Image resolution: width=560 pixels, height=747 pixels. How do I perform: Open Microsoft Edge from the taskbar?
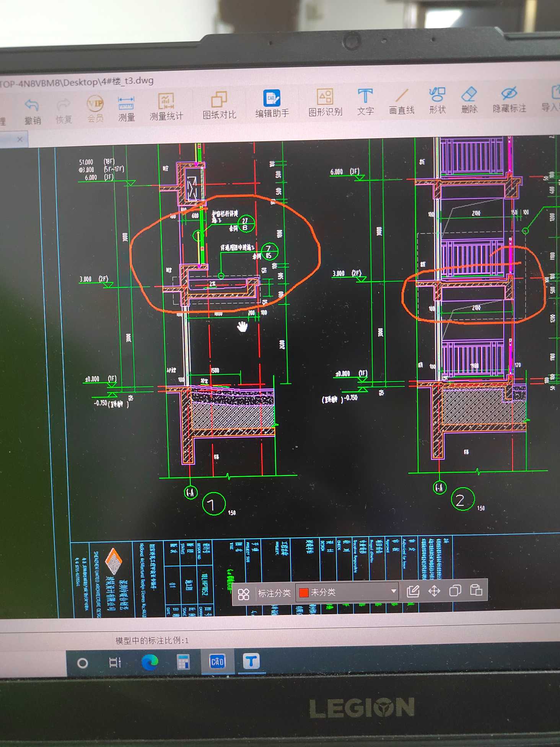coord(150,662)
